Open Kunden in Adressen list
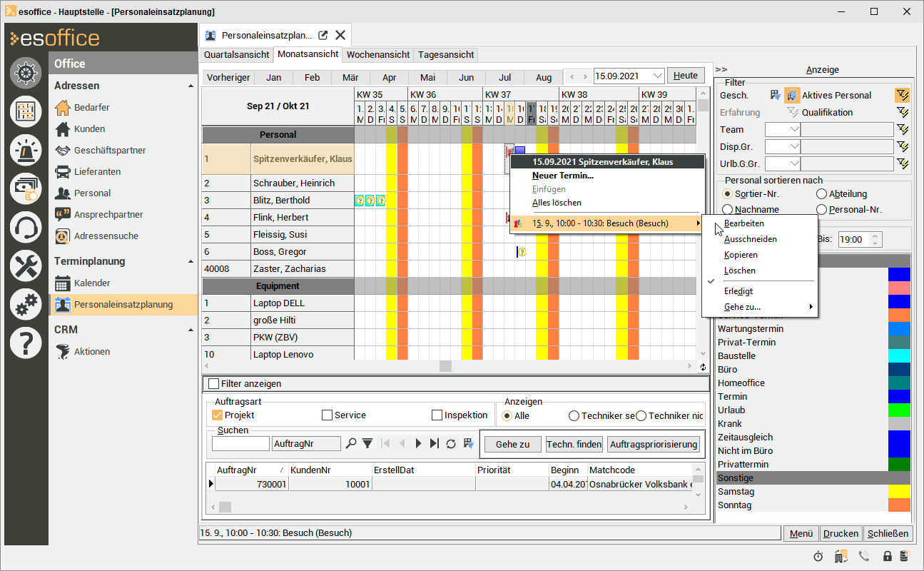Image resolution: width=924 pixels, height=571 pixels. [89, 128]
